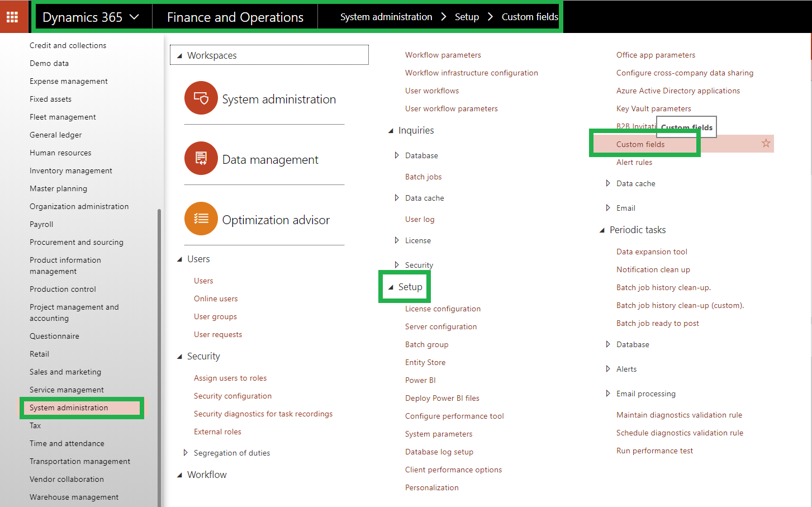Expand the Email processing node

point(607,394)
